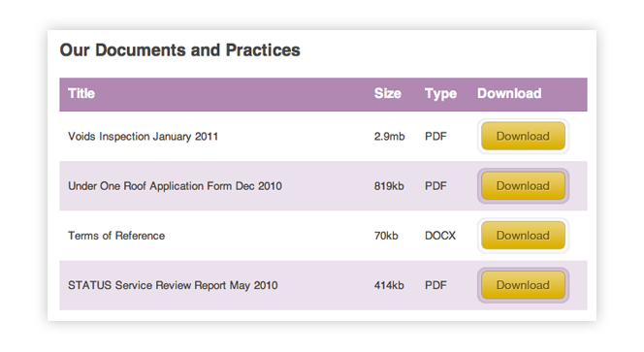Click PDF type in STATUS Service Review row
The width and height of the screenshot is (644, 352).
(435, 285)
